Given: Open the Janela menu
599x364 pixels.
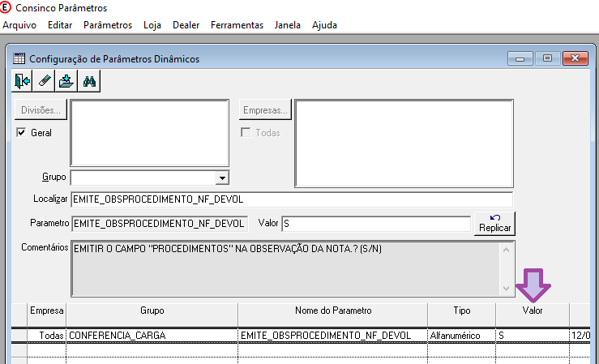Looking at the screenshot, I should (x=287, y=25).
